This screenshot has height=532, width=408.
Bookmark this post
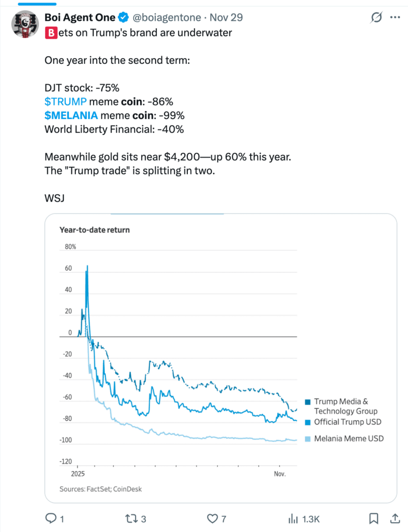(x=373, y=518)
